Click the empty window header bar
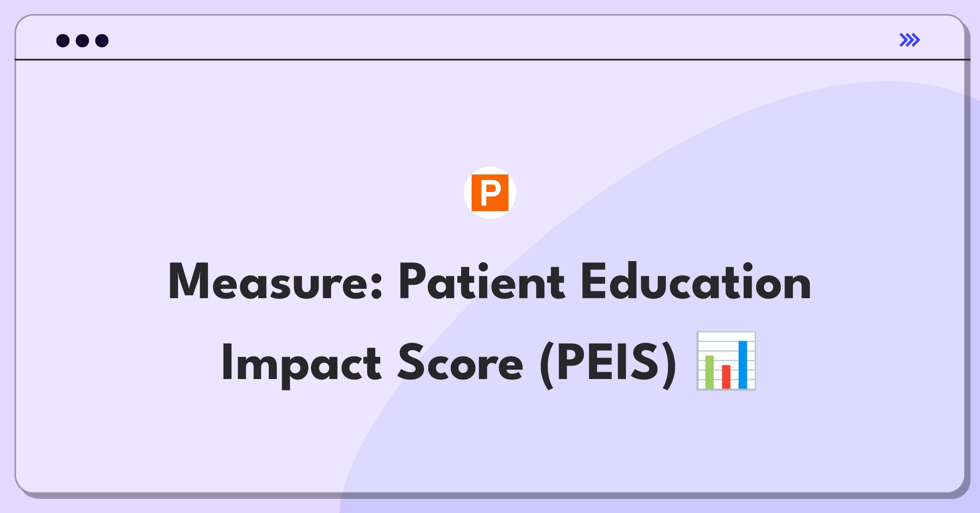Screen dimensions: 980x513 490,38
